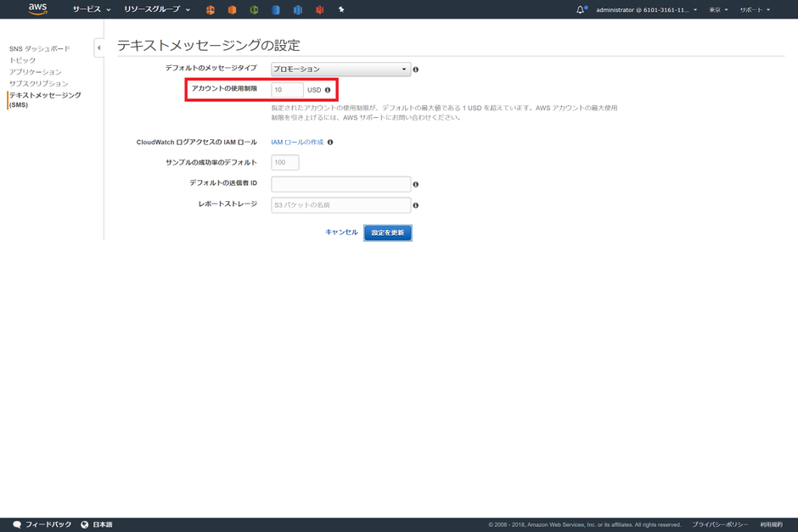Open the 東京 region menu

point(718,9)
